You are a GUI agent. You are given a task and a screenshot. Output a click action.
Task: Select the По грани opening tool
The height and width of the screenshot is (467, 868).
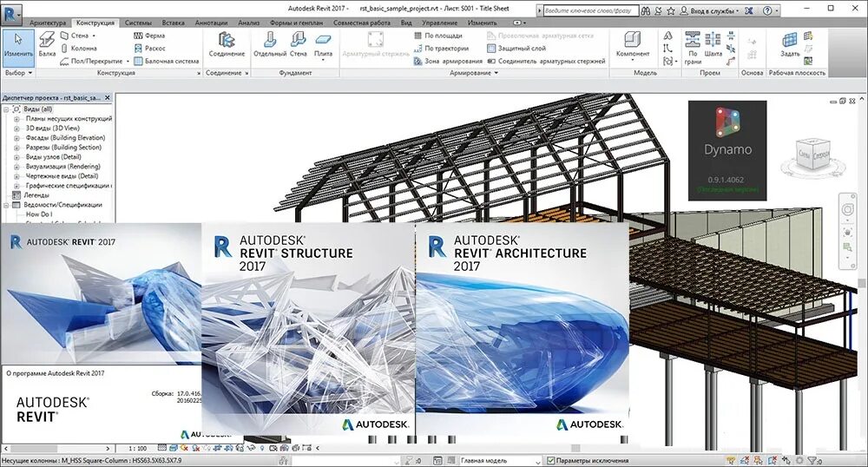tap(693, 47)
